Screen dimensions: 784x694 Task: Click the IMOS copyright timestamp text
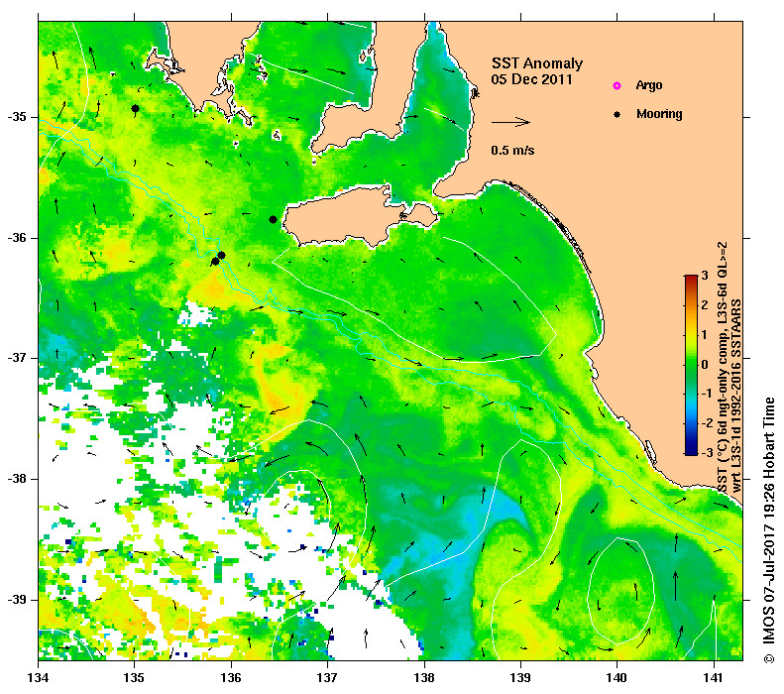(x=768, y=531)
